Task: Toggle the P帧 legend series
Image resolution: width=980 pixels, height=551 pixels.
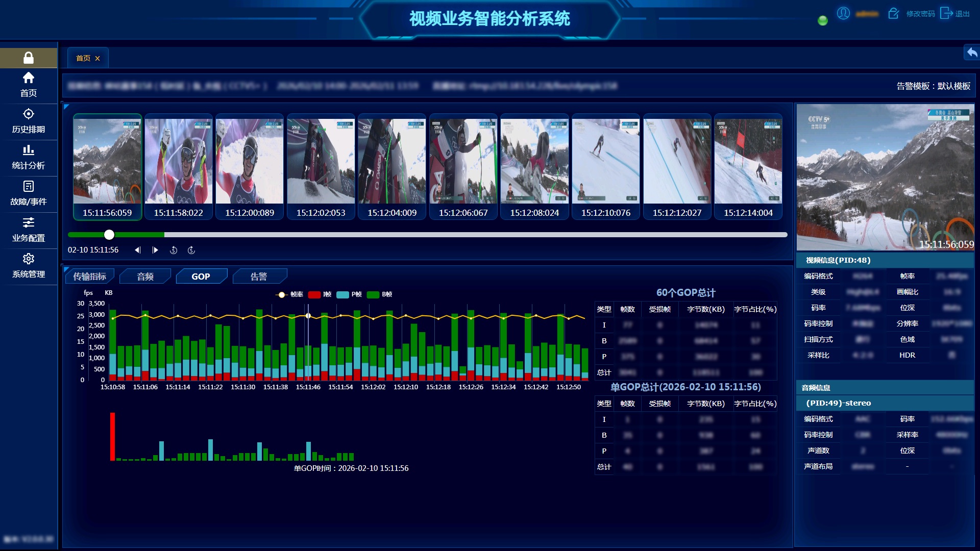Action: coord(350,294)
